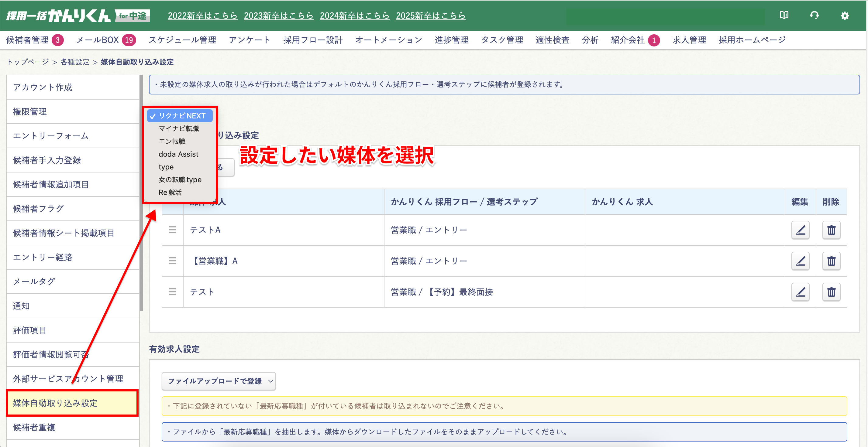The height and width of the screenshot is (447, 868).
Task: Open 採用フロー設計 menu
Action: point(313,40)
